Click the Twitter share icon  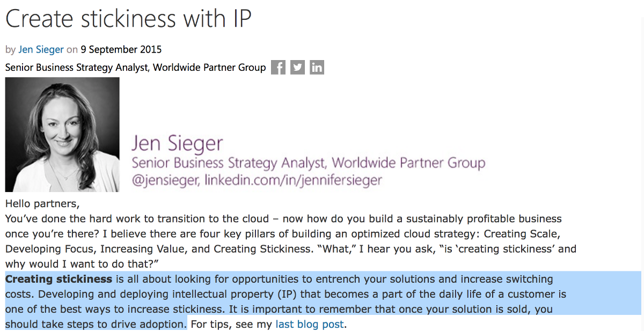[x=297, y=68]
